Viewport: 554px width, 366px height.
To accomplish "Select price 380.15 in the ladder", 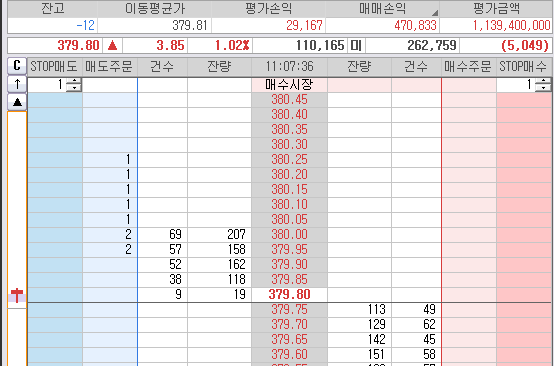I will click(x=289, y=190).
